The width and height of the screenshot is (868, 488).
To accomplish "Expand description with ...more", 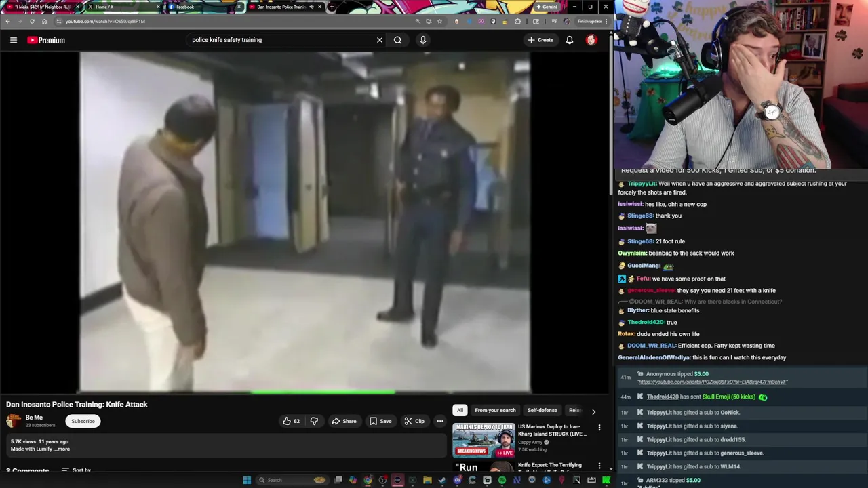I will point(62,449).
